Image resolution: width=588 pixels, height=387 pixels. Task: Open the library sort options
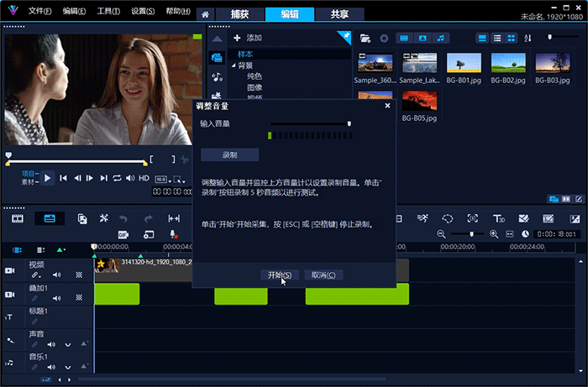click(528, 39)
